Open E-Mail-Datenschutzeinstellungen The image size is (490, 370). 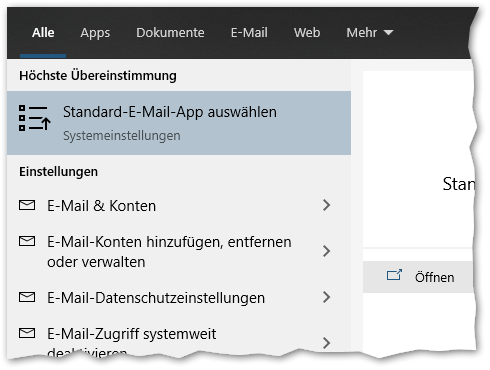click(x=179, y=298)
